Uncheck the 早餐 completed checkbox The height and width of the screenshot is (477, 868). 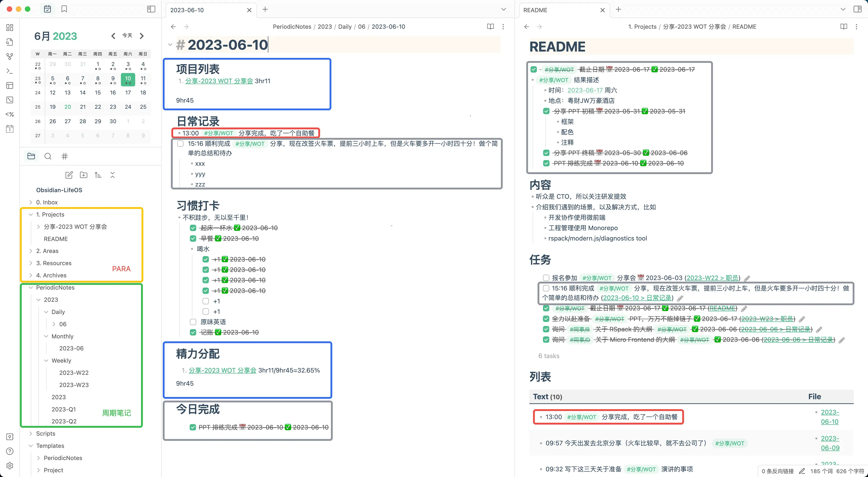[193, 238]
